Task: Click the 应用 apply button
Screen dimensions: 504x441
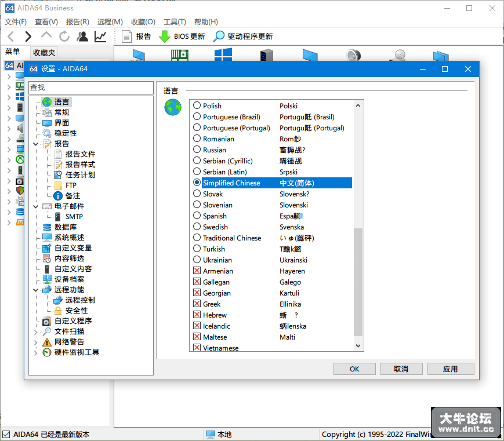Action: [450, 369]
